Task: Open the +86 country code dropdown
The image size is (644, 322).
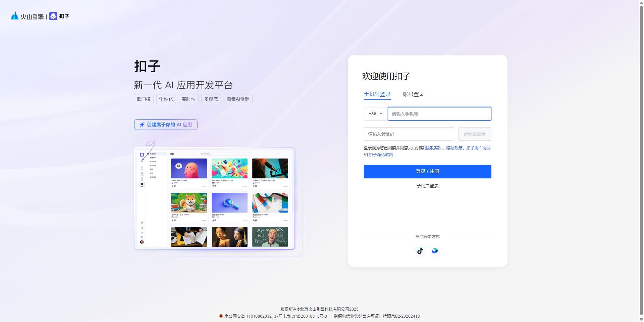Action: 375,114
